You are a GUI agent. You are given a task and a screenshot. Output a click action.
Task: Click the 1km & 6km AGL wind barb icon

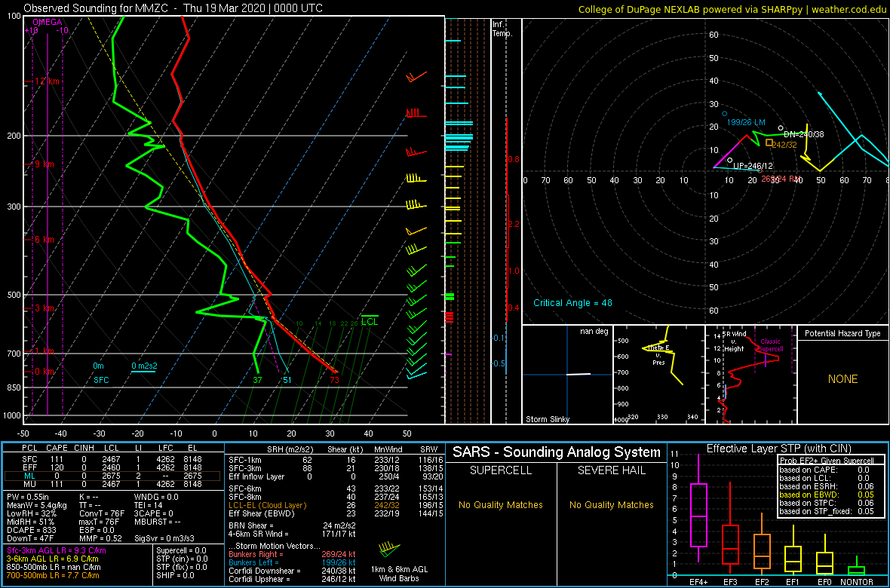coord(388,548)
